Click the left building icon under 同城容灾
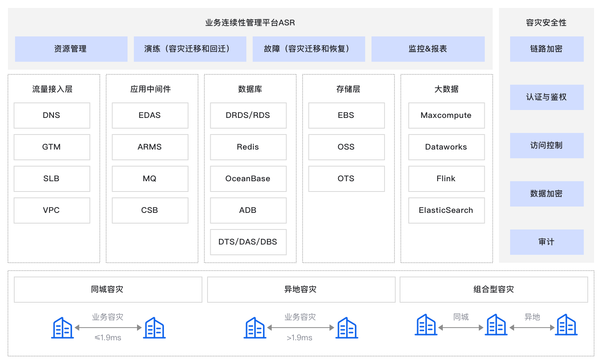The height and width of the screenshot is (364, 602). pos(63,328)
